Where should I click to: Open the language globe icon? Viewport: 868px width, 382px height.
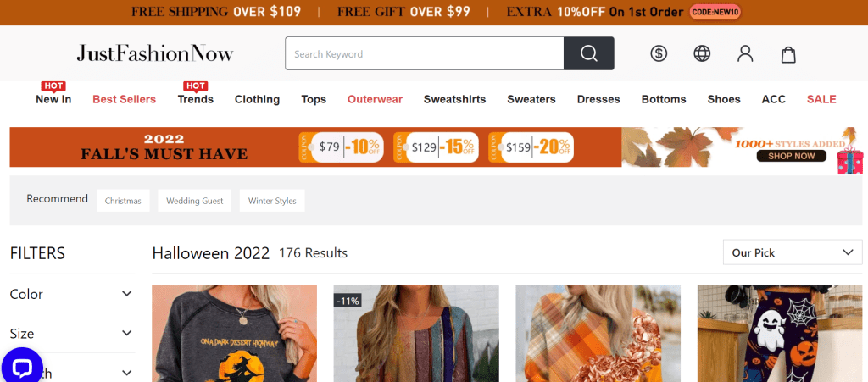(x=702, y=53)
